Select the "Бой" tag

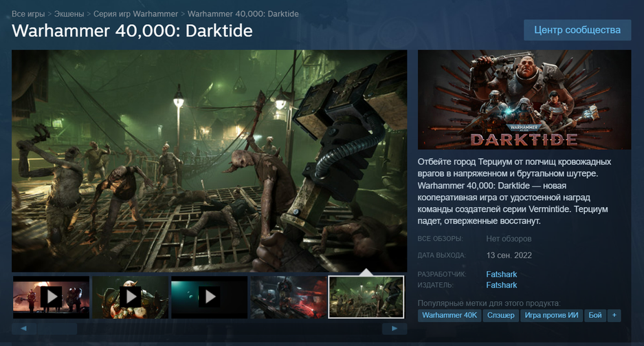[595, 316]
